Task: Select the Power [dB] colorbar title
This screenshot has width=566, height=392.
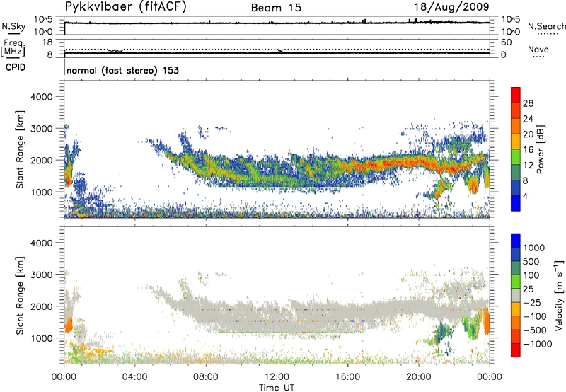Action: coord(541,149)
